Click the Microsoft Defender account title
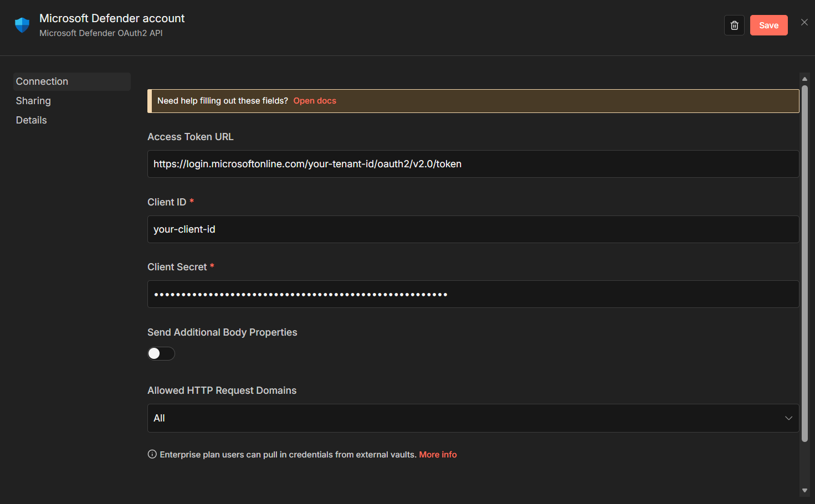The width and height of the screenshot is (815, 504). [112, 18]
